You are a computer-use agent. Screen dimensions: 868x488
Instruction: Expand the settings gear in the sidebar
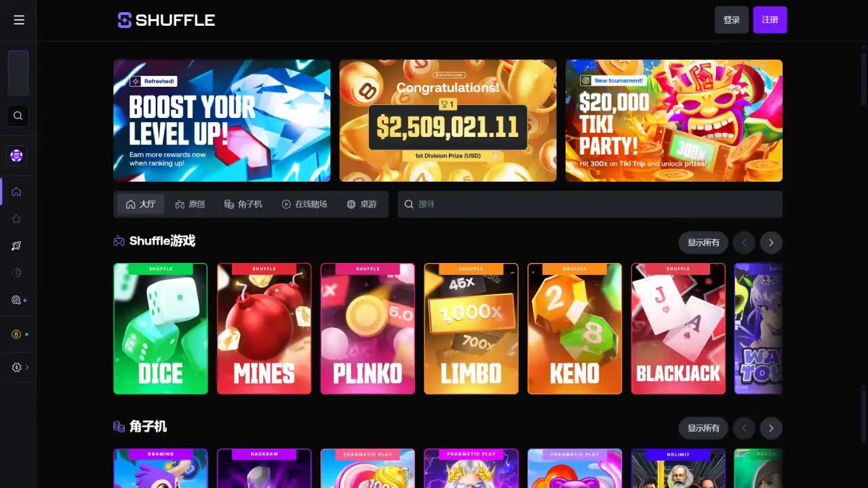coord(17,367)
